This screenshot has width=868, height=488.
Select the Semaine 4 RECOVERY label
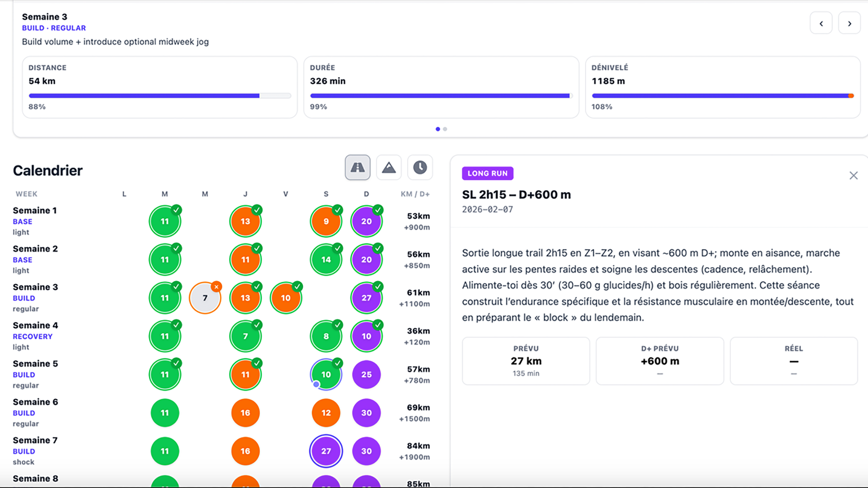[33, 337]
